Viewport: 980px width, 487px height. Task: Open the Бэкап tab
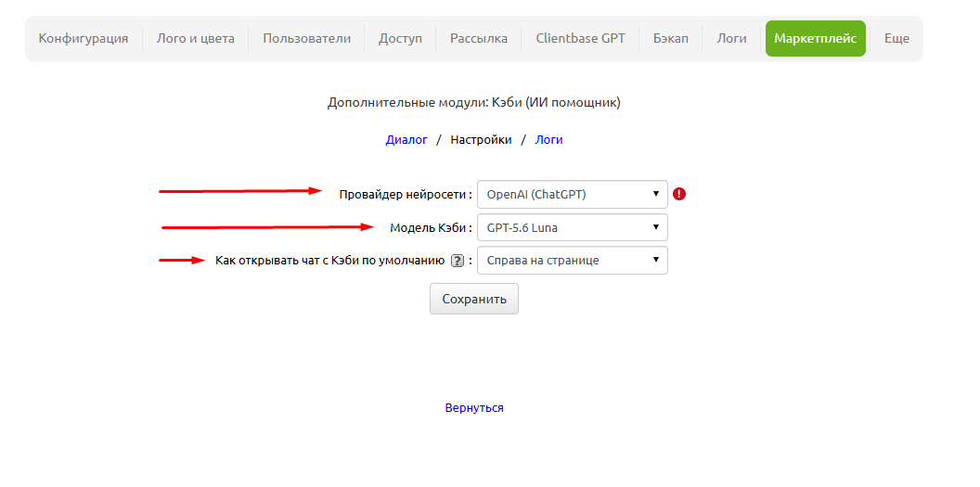pos(671,39)
